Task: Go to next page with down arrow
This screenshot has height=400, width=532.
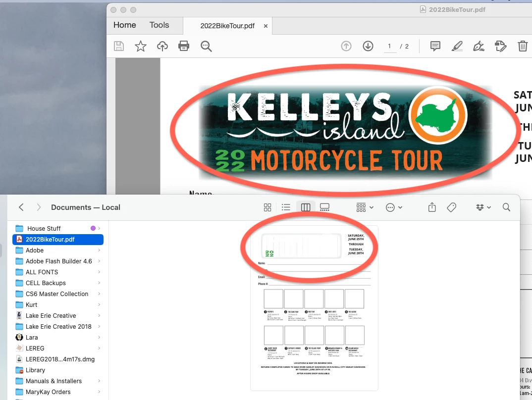Action: (x=368, y=46)
